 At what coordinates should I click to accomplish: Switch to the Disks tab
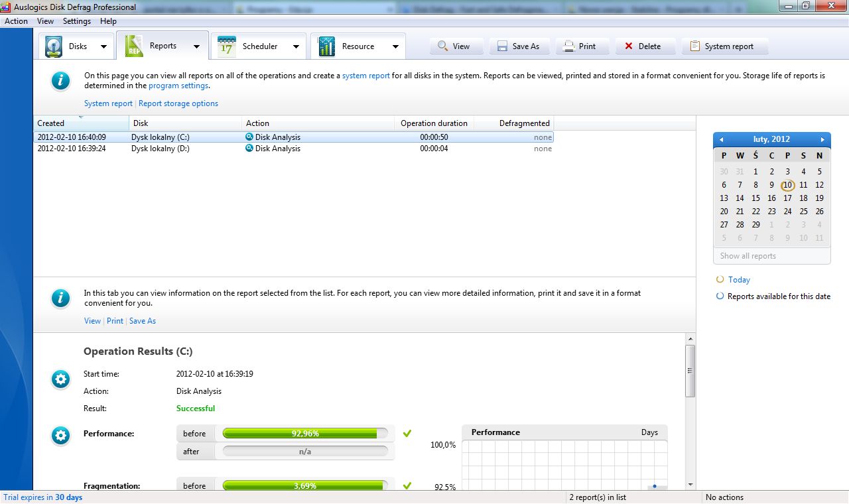[76, 46]
